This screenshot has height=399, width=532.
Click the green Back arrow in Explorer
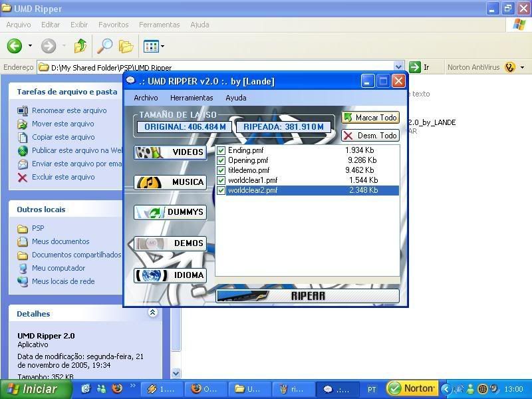(x=15, y=46)
